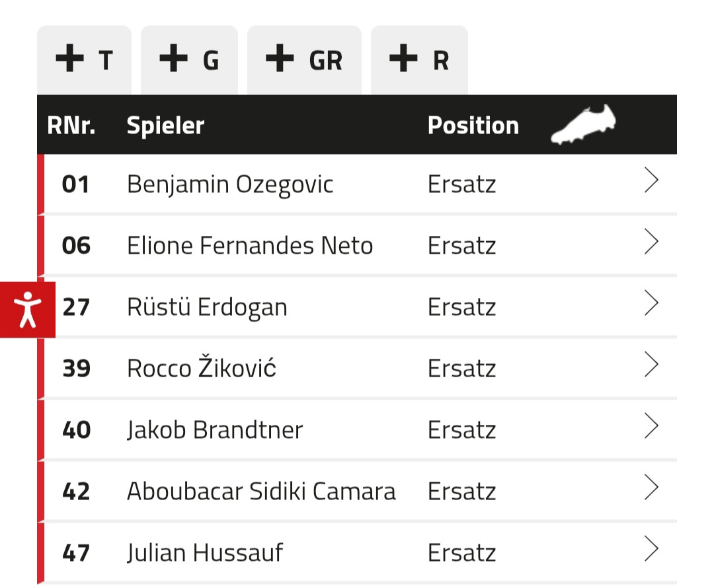Open Benjamin Ozegovic row chevron
The width and height of the screenshot is (714, 588).
[651, 181]
